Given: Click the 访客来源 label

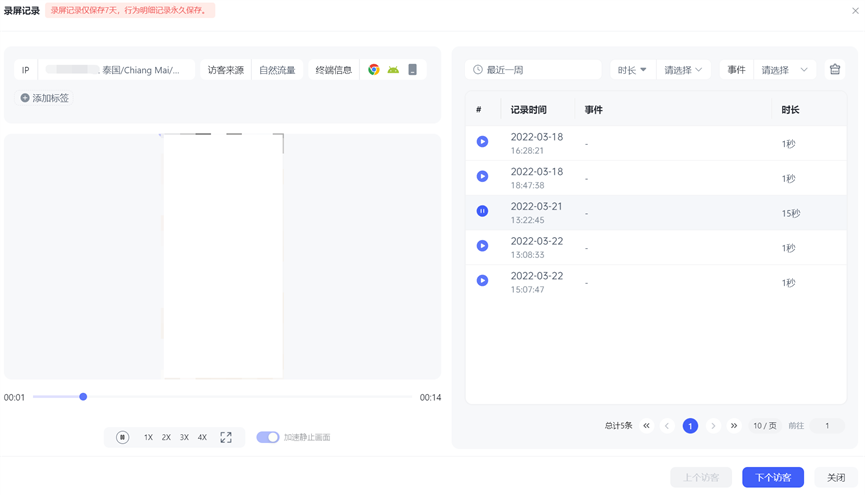Looking at the screenshot, I should [x=226, y=70].
